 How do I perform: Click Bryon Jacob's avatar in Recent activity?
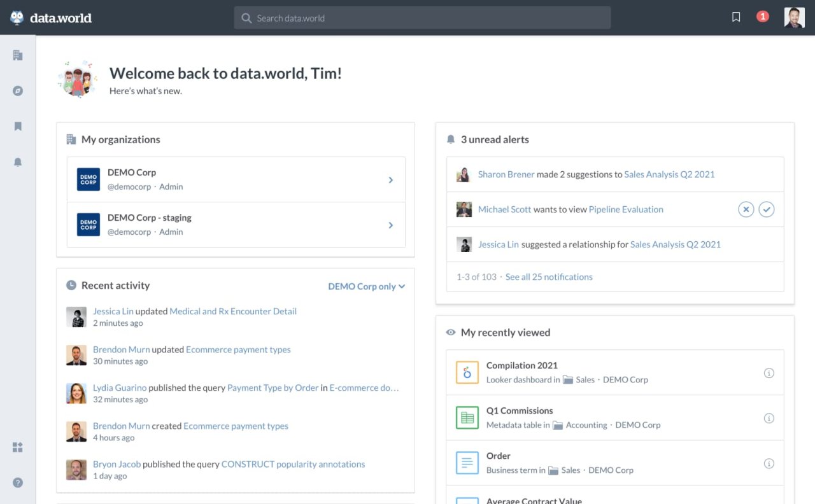tap(76, 470)
